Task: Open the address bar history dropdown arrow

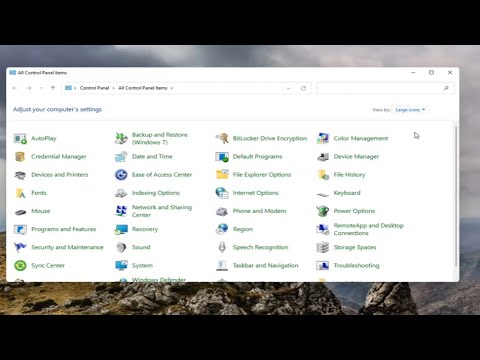Action: click(289, 88)
